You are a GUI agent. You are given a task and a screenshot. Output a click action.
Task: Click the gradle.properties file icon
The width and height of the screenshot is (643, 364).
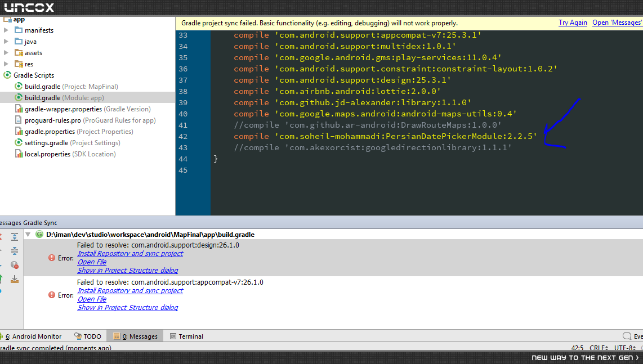point(19,132)
